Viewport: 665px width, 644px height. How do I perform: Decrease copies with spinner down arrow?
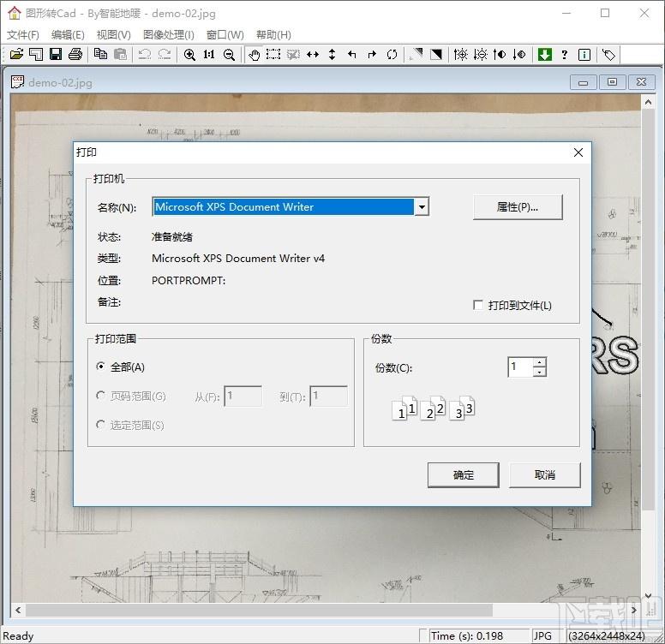point(540,372)
